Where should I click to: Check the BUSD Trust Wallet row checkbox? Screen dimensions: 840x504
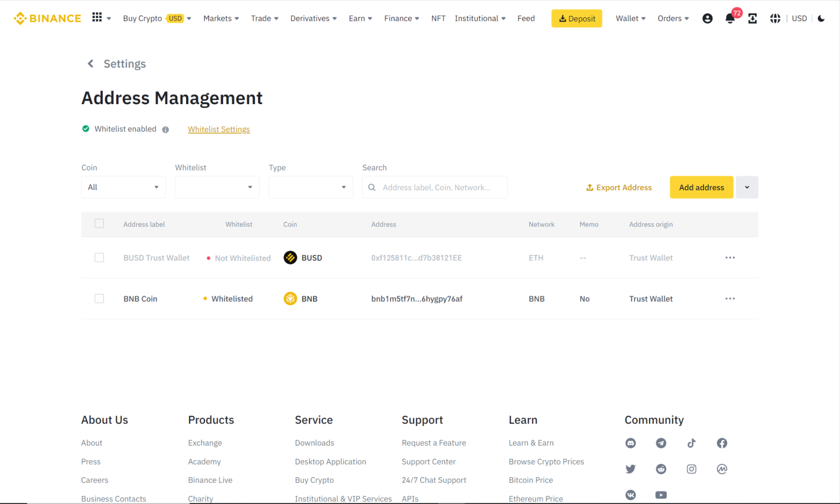pyautogui.click(x=99, y=257)
